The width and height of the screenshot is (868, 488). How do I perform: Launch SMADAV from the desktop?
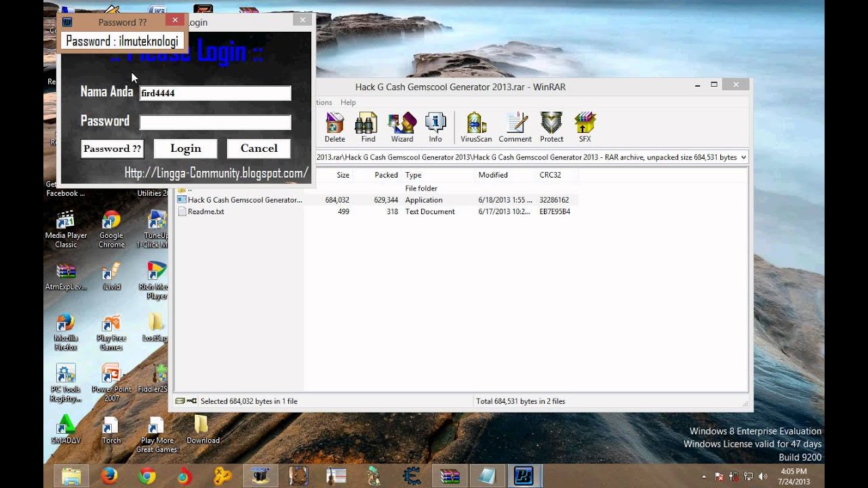point(66,430)
